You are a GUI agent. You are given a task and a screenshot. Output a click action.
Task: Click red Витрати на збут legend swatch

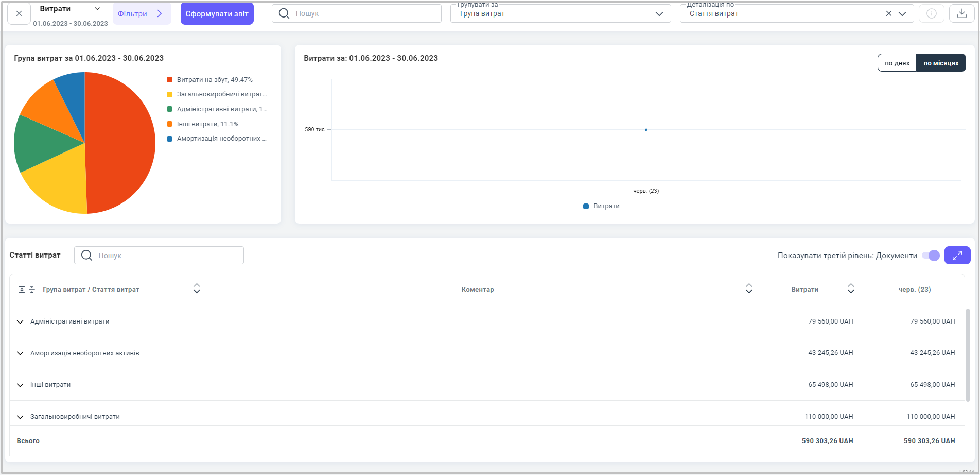pyautogui.click(x=169, y=80)
